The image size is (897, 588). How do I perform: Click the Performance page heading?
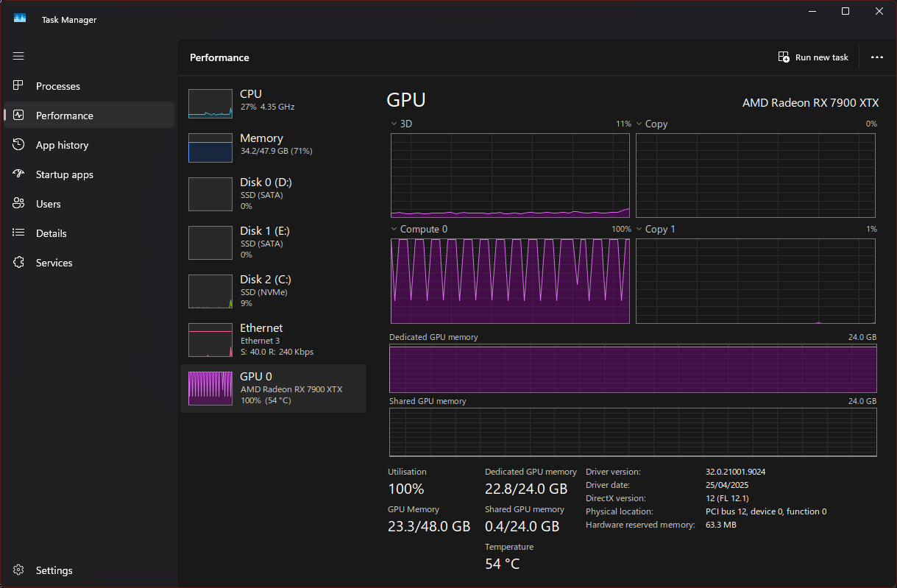pyautogui.click(x=219, y=57)
